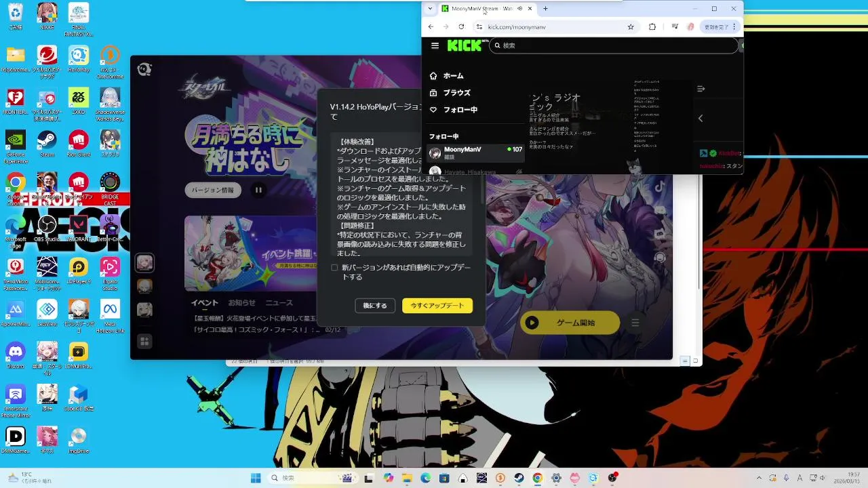Open Discord desktop shortcut
This screenshot has height=488, width=868.
click(15, 355)
